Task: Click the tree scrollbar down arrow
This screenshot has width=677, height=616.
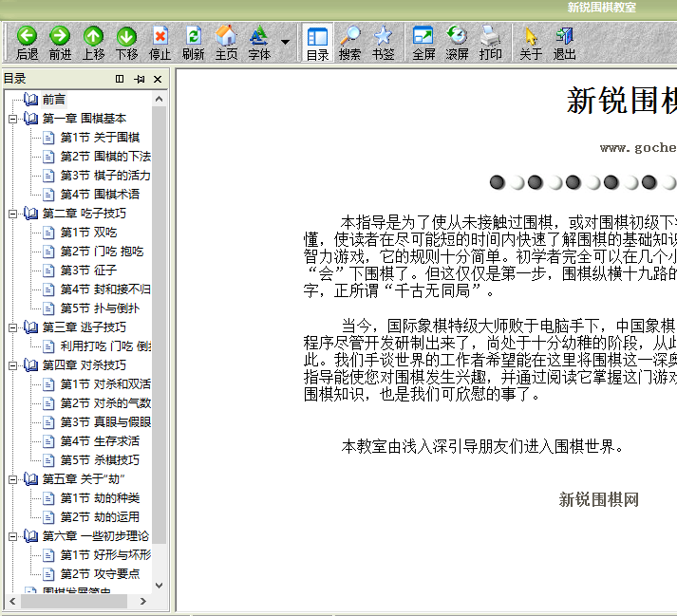Action: click(x=159, y=586)
